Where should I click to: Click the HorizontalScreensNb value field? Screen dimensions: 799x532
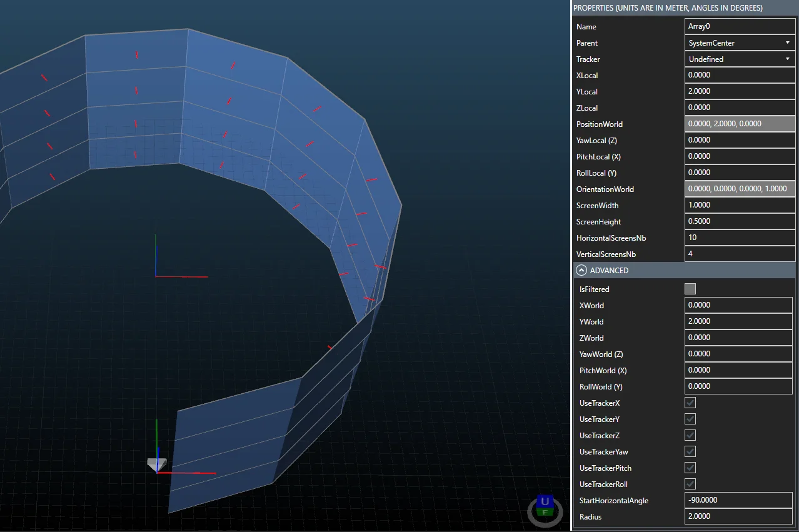click(x=740, y=238)
